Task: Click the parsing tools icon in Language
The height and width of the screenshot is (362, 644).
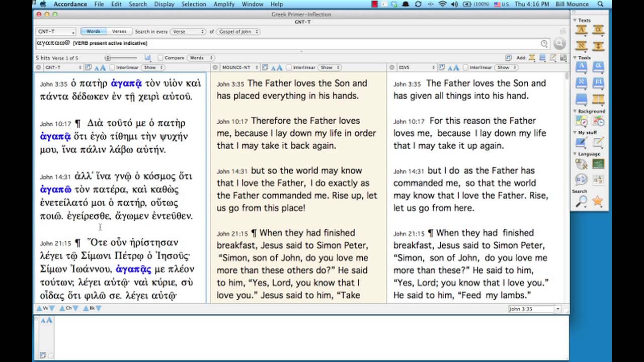Action: (x=582, y=163)
